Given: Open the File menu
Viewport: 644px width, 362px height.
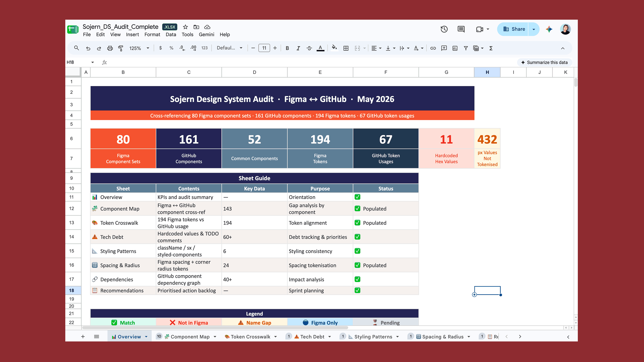Looking at the screenshot, I should [87, 34].
